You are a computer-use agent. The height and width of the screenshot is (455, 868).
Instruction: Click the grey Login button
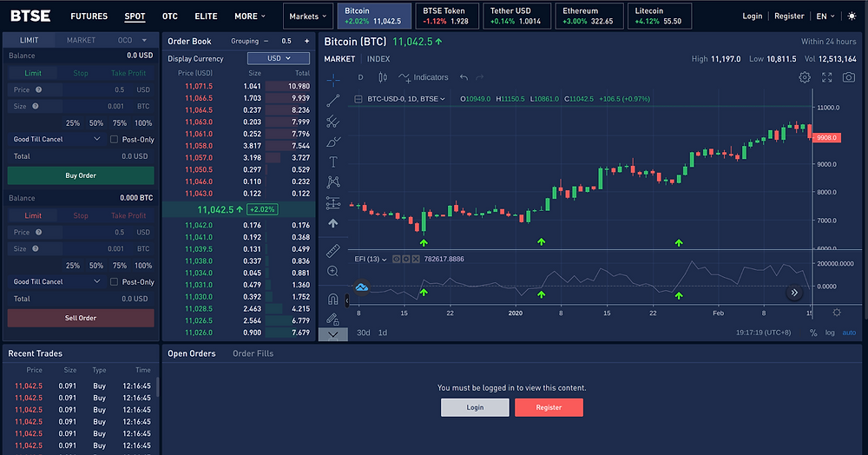click(475, 407)
